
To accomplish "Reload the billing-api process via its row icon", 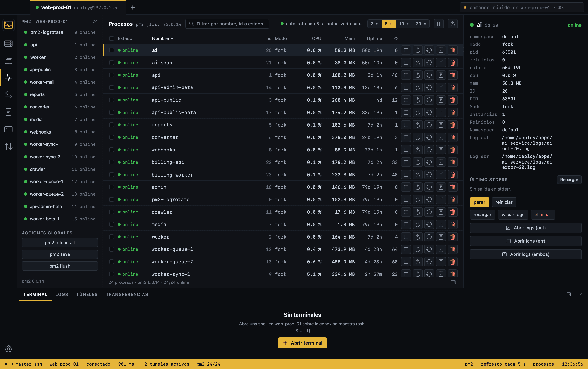I will 429,162.
